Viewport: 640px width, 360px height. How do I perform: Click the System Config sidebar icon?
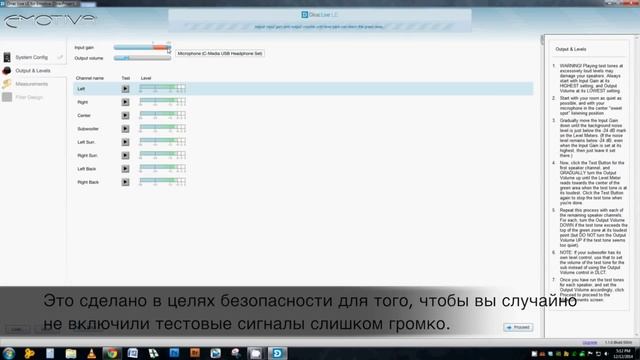7,57
